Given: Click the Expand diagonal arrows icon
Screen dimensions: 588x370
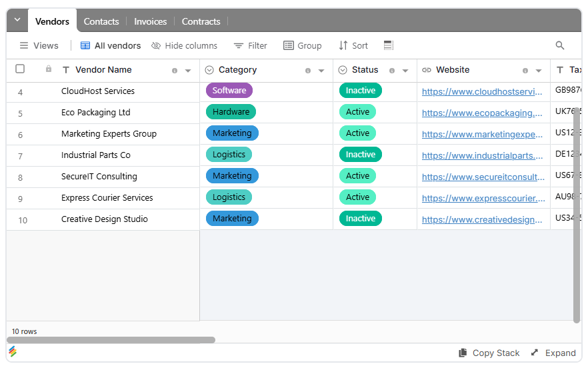Looking at the screenshot, I should [535, 353].
